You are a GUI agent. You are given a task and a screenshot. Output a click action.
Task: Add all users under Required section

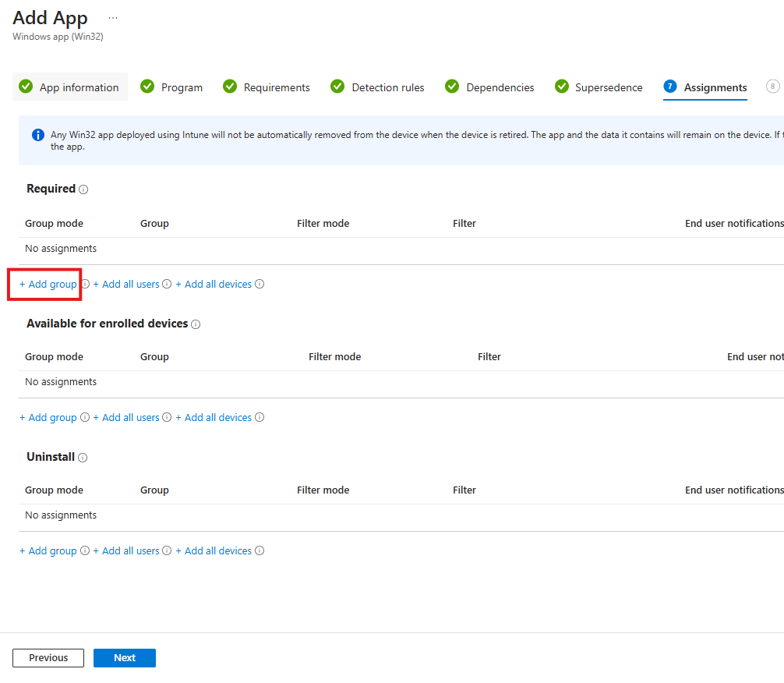(126, 285)
